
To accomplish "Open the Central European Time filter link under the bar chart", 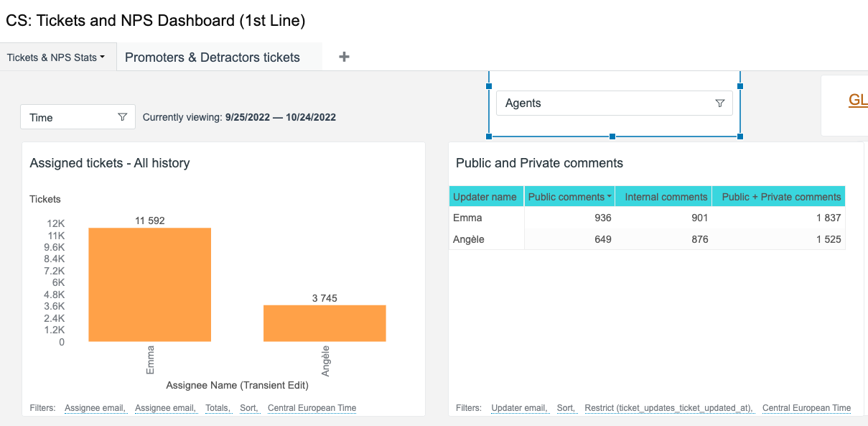I will coord(312,408).
